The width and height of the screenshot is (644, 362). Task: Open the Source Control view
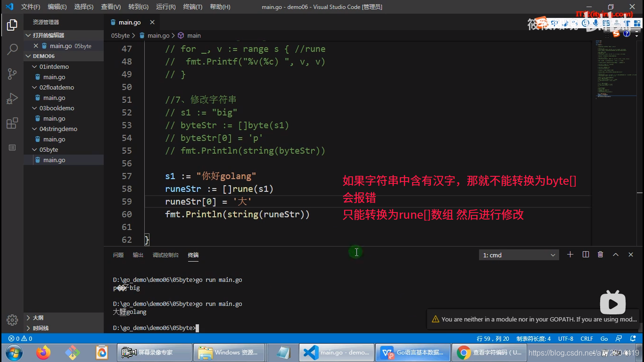(x=12, y=74)
